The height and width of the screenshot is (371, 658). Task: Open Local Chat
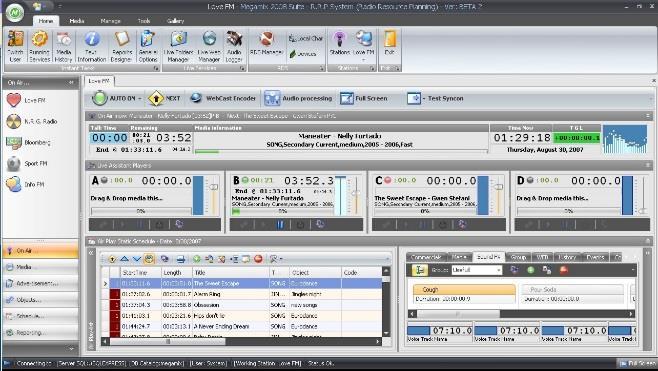[306, 39]
